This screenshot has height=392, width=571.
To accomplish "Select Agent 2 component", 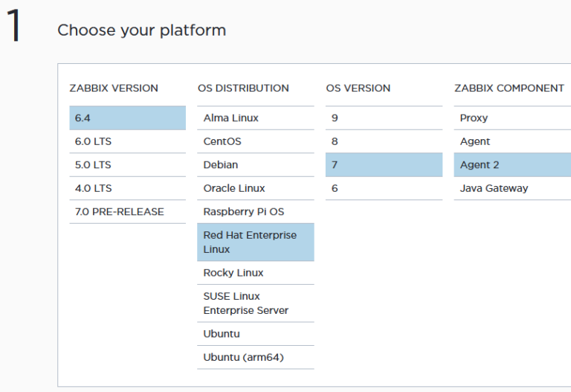I will tap(512, 165).
